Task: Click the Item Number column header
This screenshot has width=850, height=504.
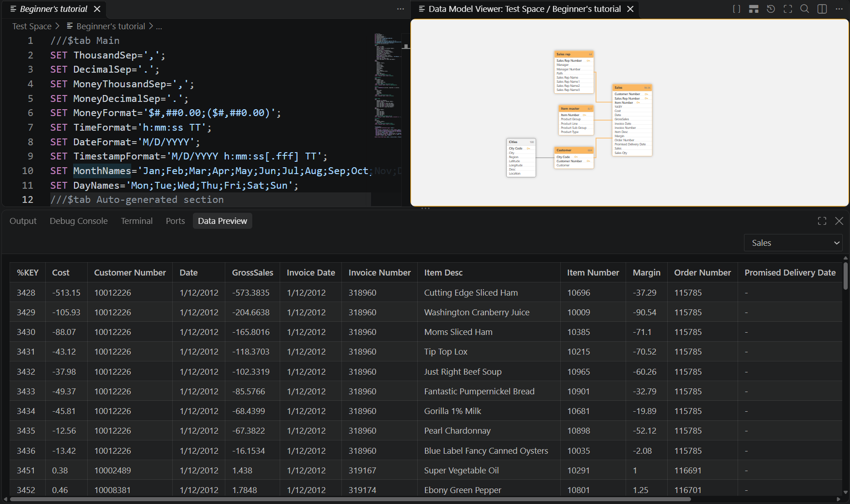Action: (593, 273)
